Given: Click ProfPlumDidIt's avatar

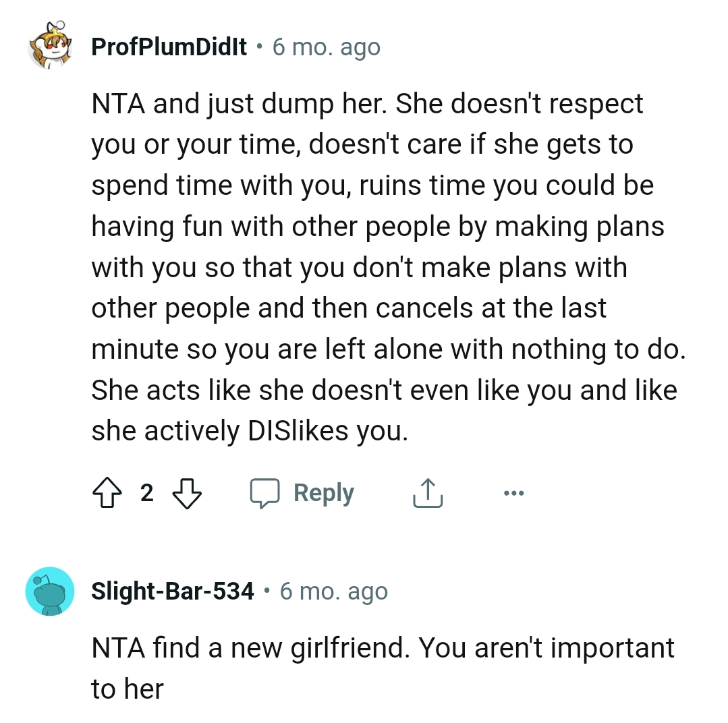Looking at the screenshot, I should point(50,47).
